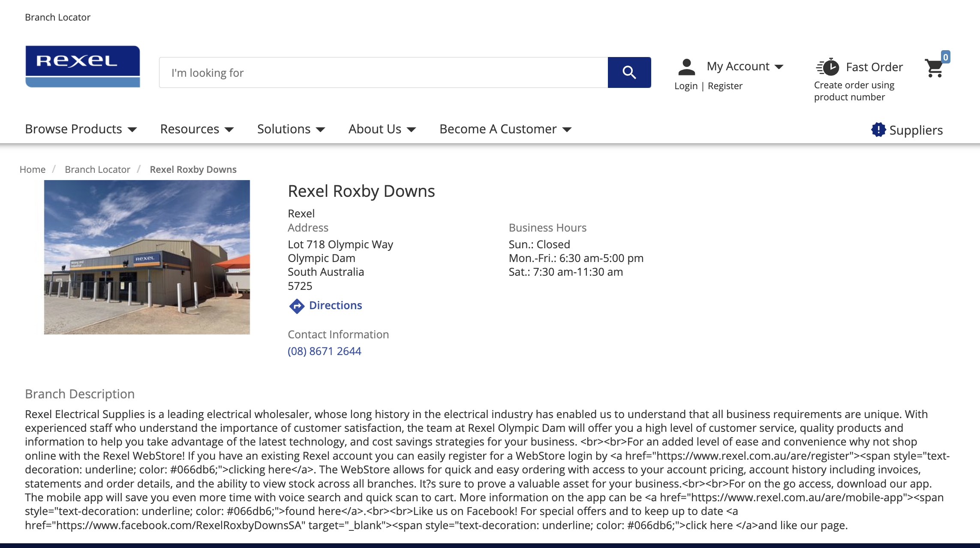Screen dimensions: 980x548
Task: Click the Fast Order link text
Action: (x=875, y=67)
